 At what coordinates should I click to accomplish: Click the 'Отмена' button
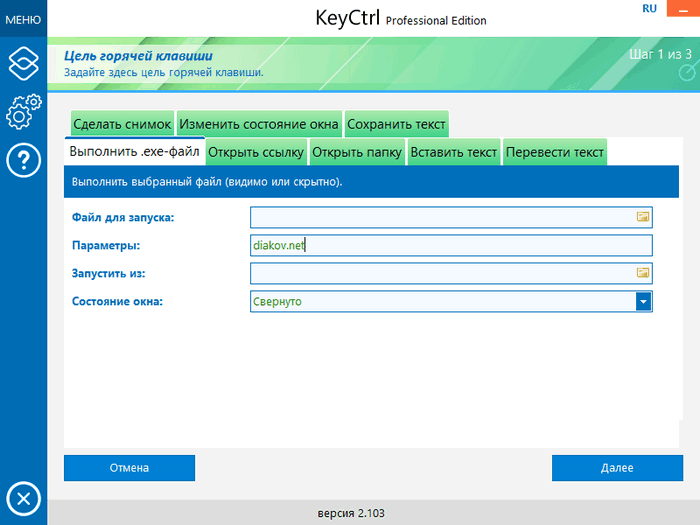coord(129,468)
